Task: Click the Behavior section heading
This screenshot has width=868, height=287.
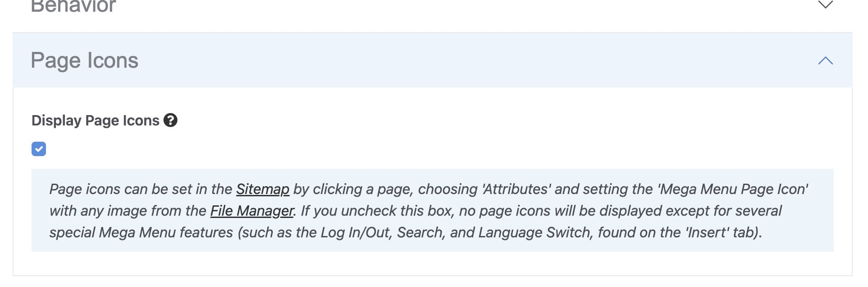Action: 73,6
